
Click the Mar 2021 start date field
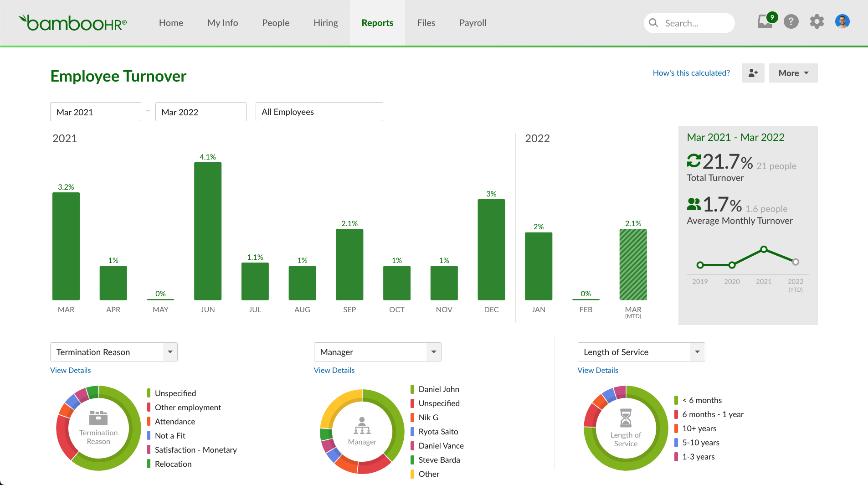tap(95, 112)
